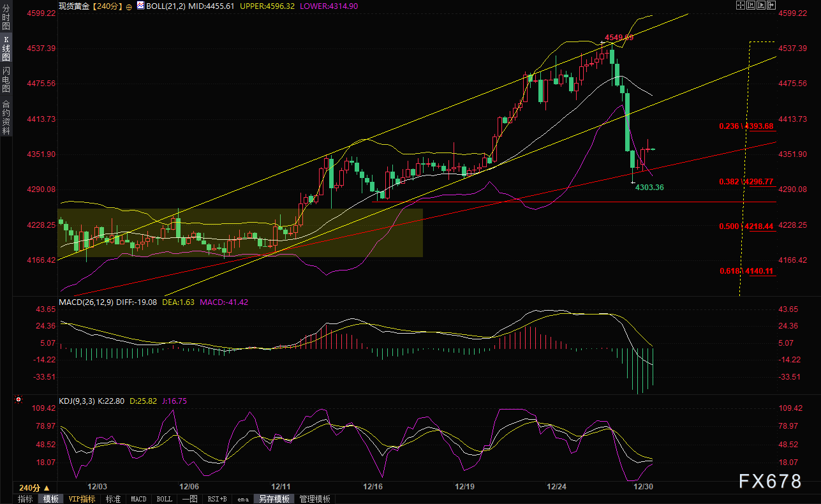Apply the MACD template in bottom bar

tap(138, 499)
